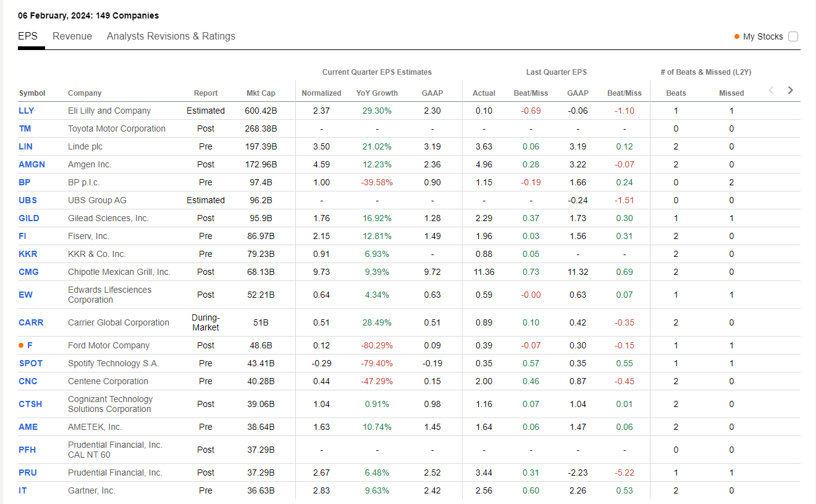Open the BP ticker link
The image size is (816, 504).
click(x=24, y=182)
